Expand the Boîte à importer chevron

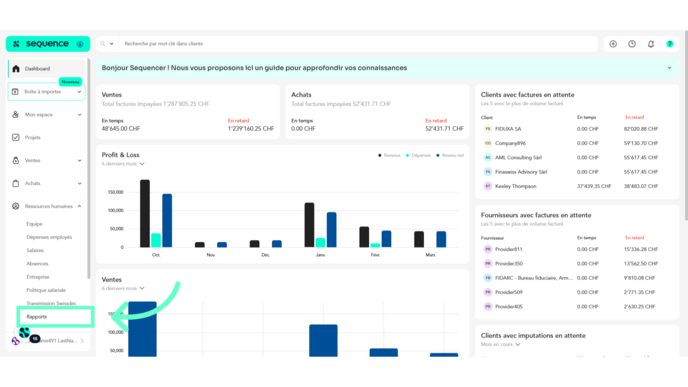coord(79,92)
